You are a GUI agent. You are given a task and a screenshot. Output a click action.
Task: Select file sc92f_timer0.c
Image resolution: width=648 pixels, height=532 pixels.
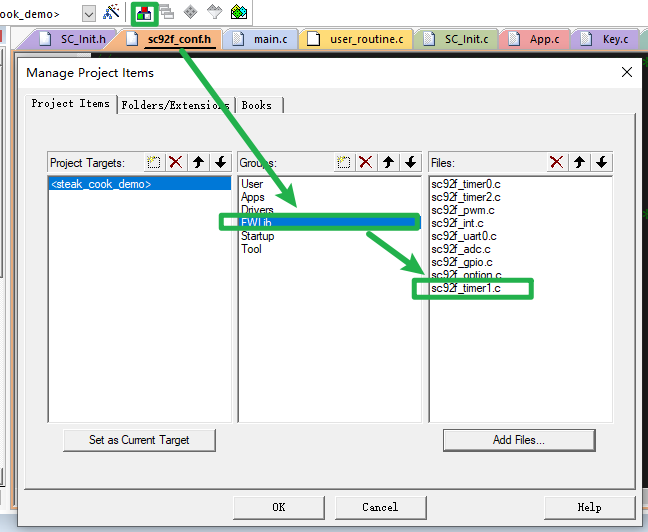[466, 184]
